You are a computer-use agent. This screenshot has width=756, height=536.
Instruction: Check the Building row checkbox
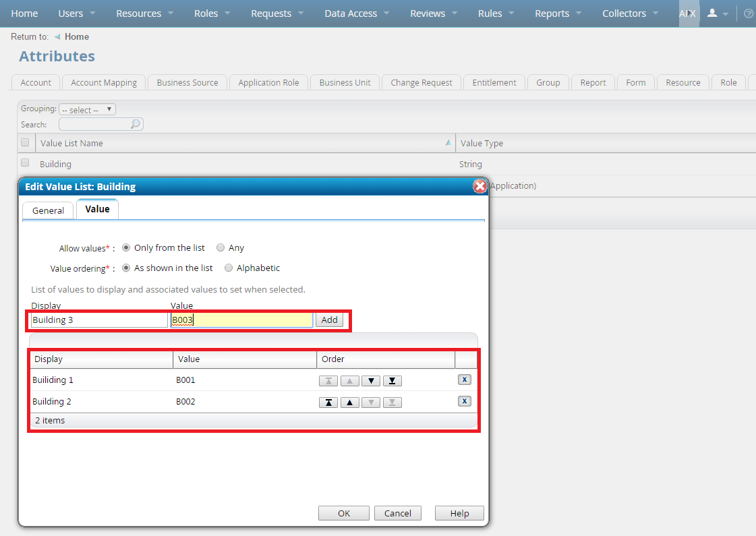coord(25,163)
